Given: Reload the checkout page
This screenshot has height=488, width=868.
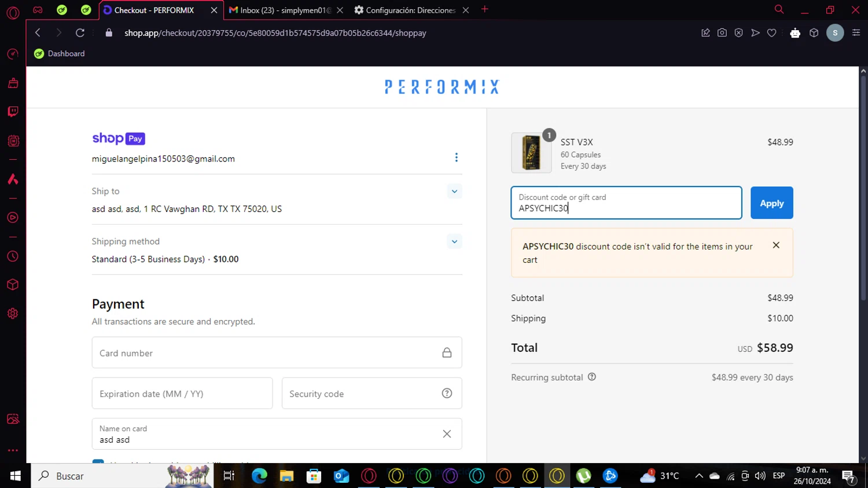Looking at the screenshot, I should pyautogui.click(x=80, y=33).
